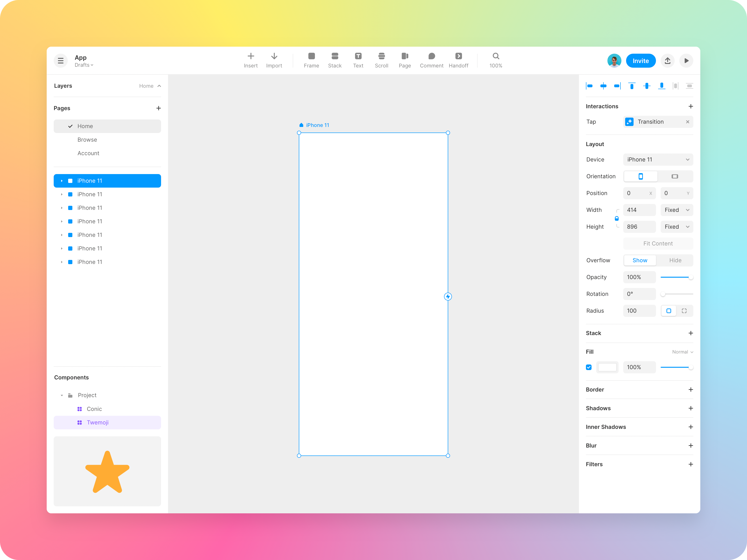Select the Text tool
Image resolution: width=747 pixels, height=560 pixels.
coord(358,60)
